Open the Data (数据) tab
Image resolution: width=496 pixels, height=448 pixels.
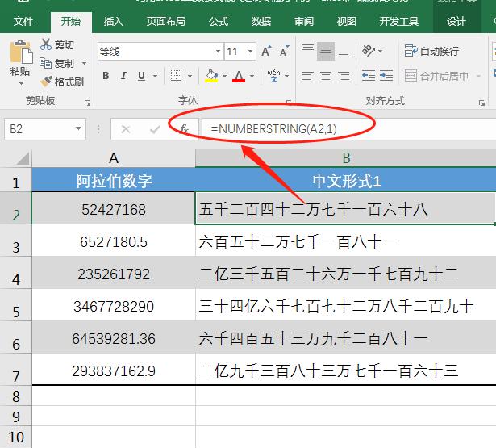click(x=261, y=22)
